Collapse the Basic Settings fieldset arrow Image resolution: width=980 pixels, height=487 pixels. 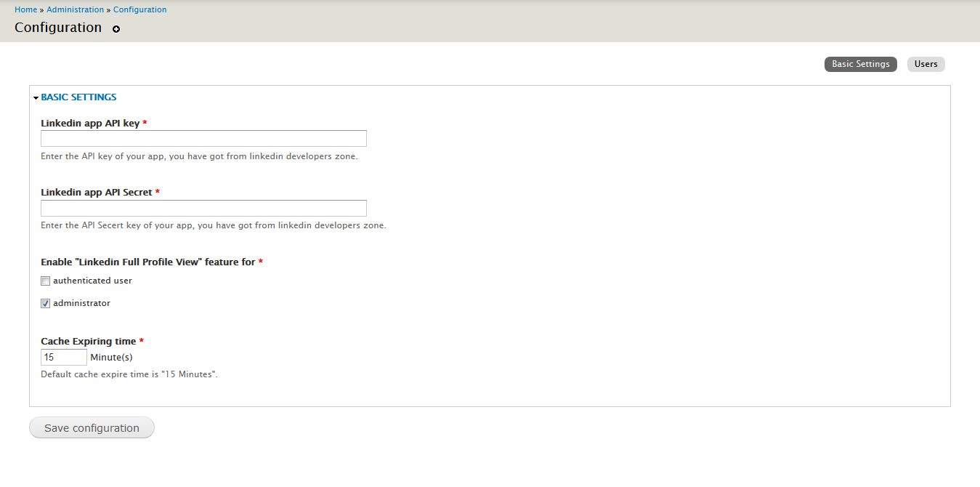pyautogui.click(x=36, y=97)
